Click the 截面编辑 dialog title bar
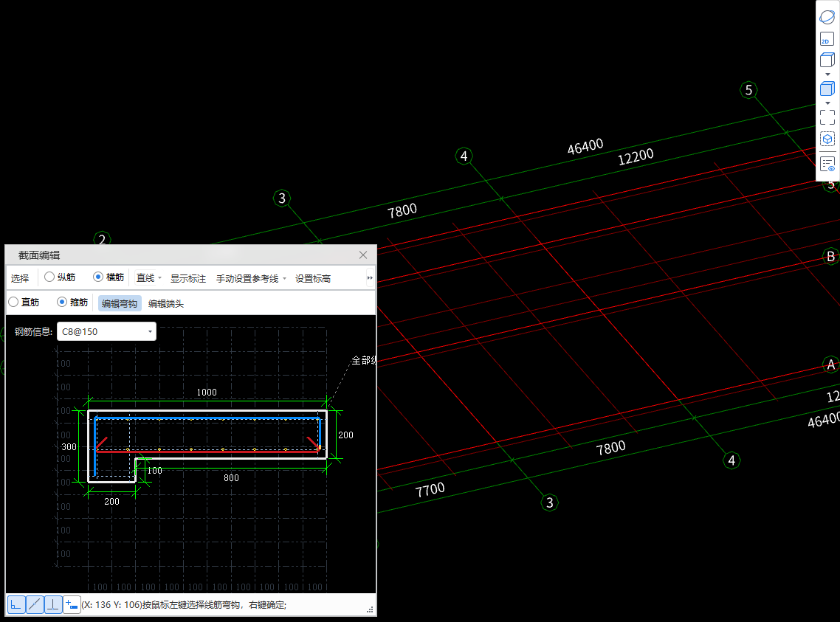 182,255
